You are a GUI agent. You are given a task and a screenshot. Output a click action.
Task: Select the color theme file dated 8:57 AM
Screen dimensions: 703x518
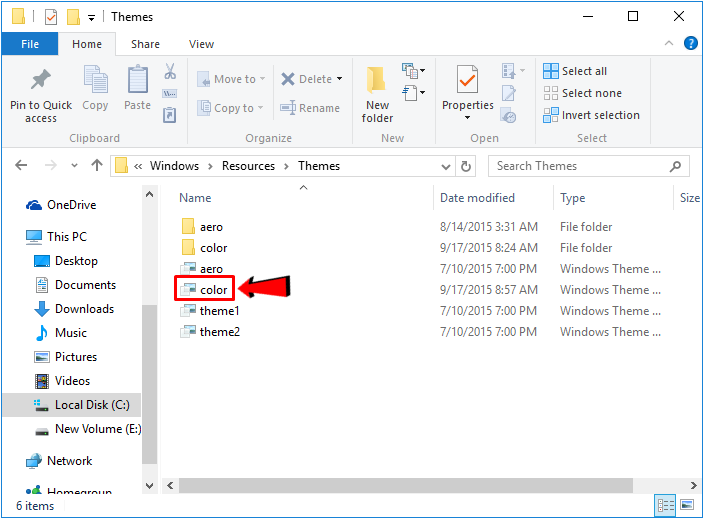pos(204,290)
